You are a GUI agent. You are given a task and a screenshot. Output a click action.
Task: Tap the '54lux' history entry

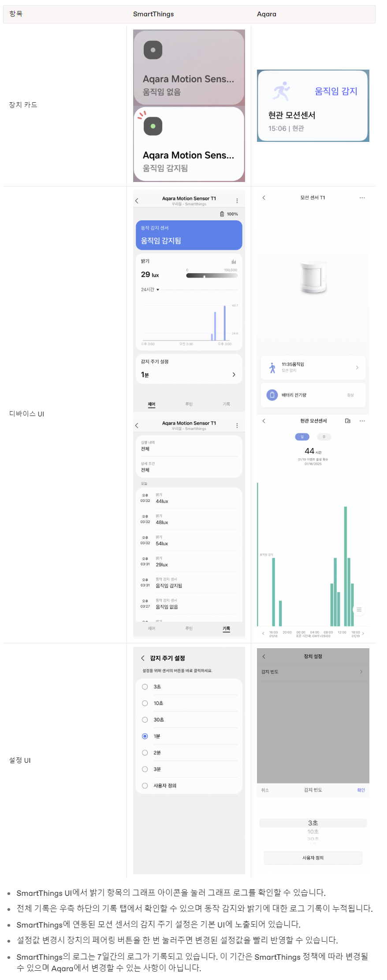click(x=189, y=540)
